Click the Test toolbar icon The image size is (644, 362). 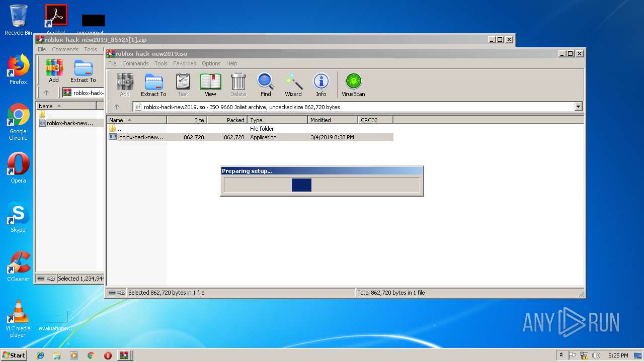click(183, 85)
